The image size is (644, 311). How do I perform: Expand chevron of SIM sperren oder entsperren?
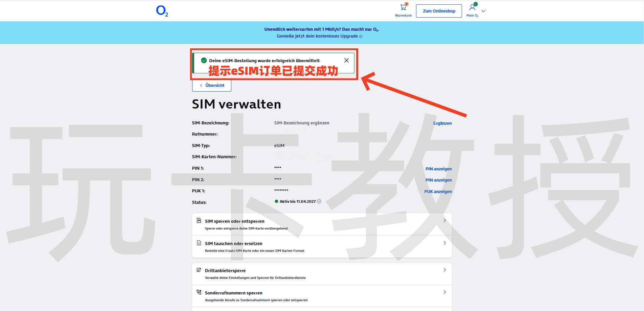point(444,220)
